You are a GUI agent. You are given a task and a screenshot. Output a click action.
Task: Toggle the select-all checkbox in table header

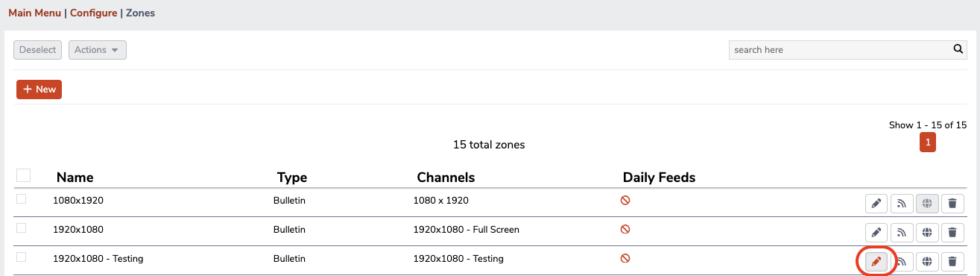pyautogui.click(x=24, y=175)
